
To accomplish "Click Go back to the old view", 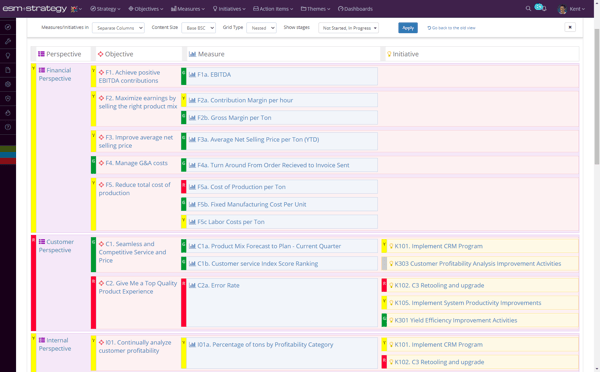I will tap(451, 28).
